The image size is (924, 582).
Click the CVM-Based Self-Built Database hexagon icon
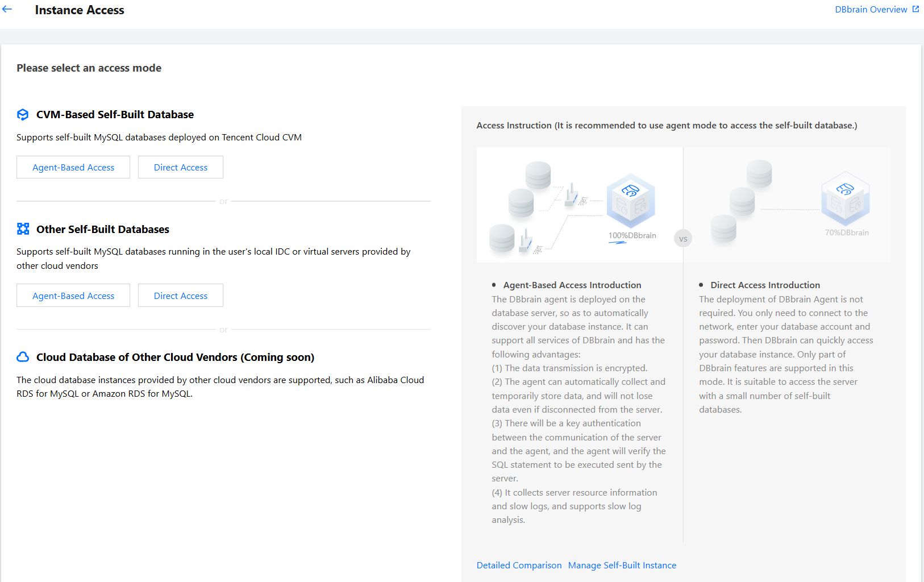[x=23, y=115]
